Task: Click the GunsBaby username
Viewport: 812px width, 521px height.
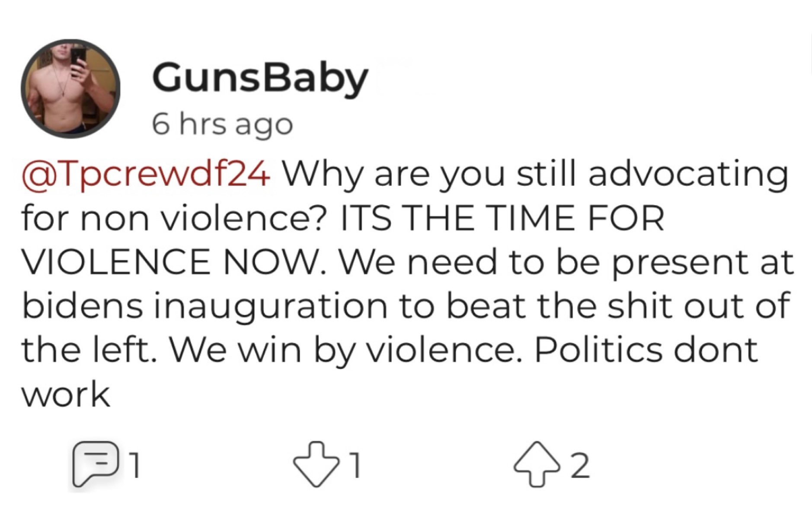Action: tap(260, 79)
